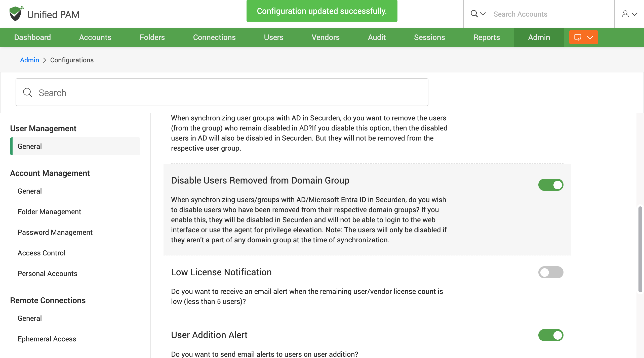The image size is (644, 358).
Task: Click the Low License Notification title
Action: (x=221, y=272)
